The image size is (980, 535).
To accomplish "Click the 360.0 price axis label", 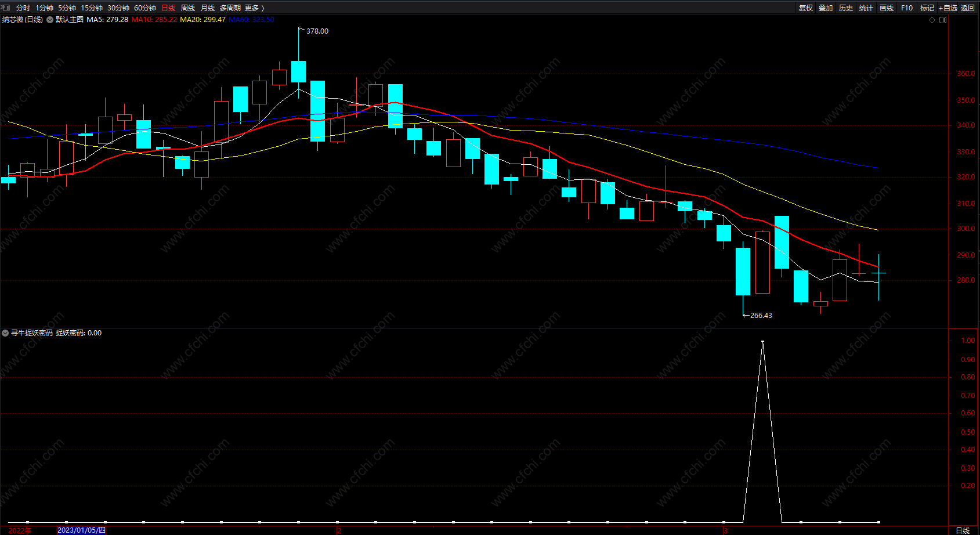I will point(966,74).
